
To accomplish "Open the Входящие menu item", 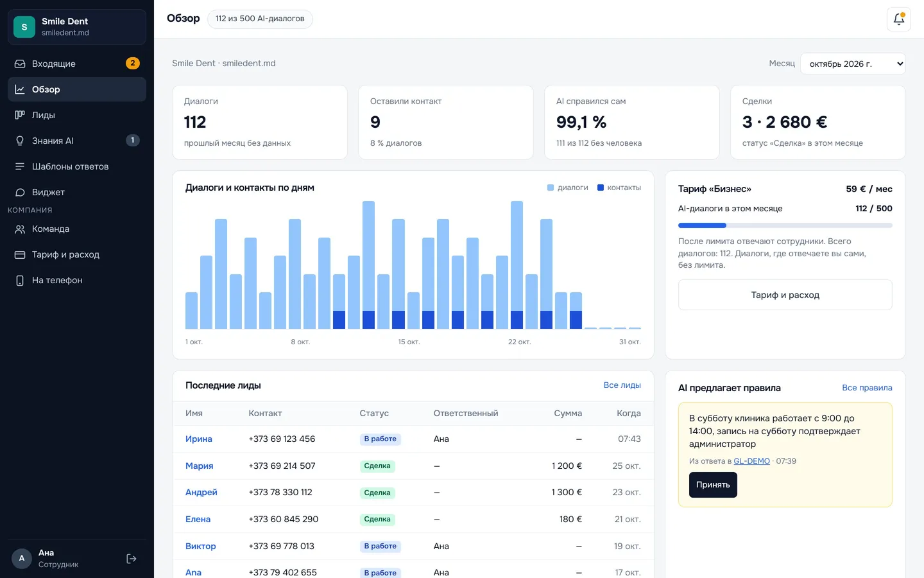I will click(x=77, y=64).
